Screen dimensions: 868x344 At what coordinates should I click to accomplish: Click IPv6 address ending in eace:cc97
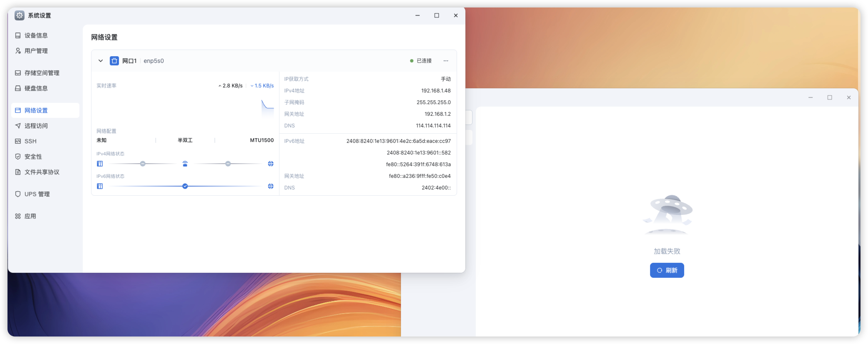point(398,141)
